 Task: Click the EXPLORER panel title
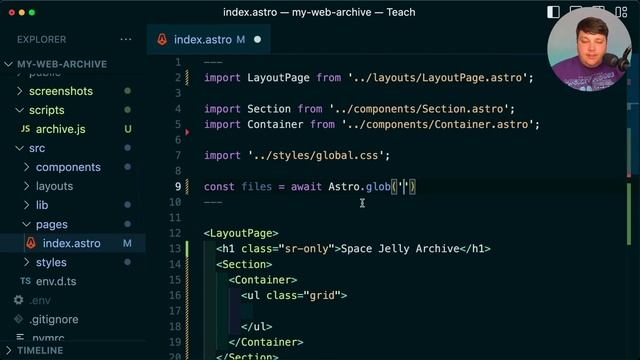(41, 39)
